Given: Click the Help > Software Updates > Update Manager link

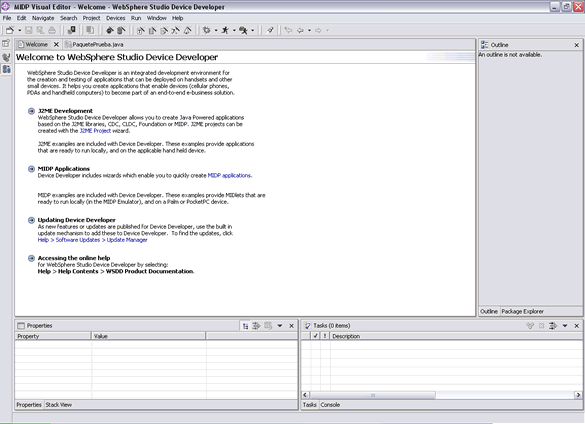Looking at the screenshot, I should (x=93, y=240).
